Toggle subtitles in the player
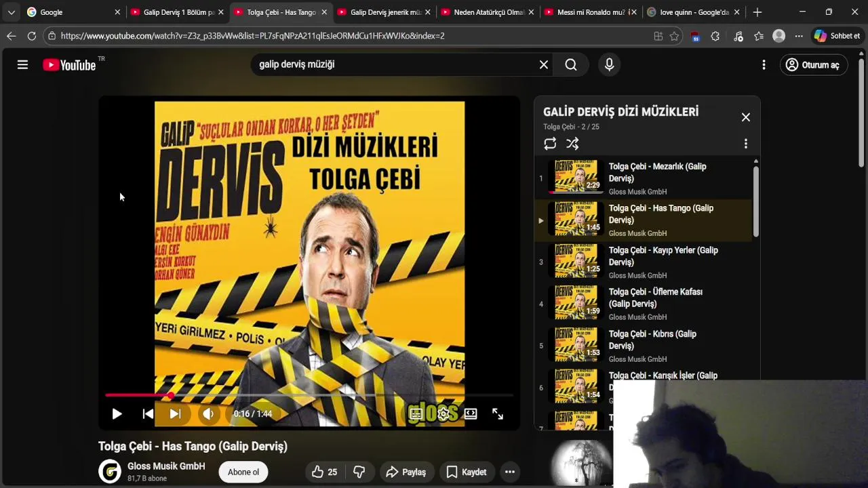This screenshot has width=868, height=488. [x=416, y=413]
